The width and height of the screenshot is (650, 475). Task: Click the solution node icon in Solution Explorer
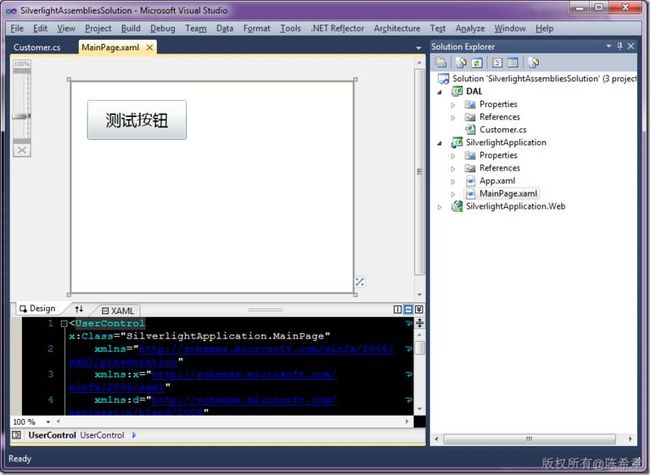(x=443, y=78)
